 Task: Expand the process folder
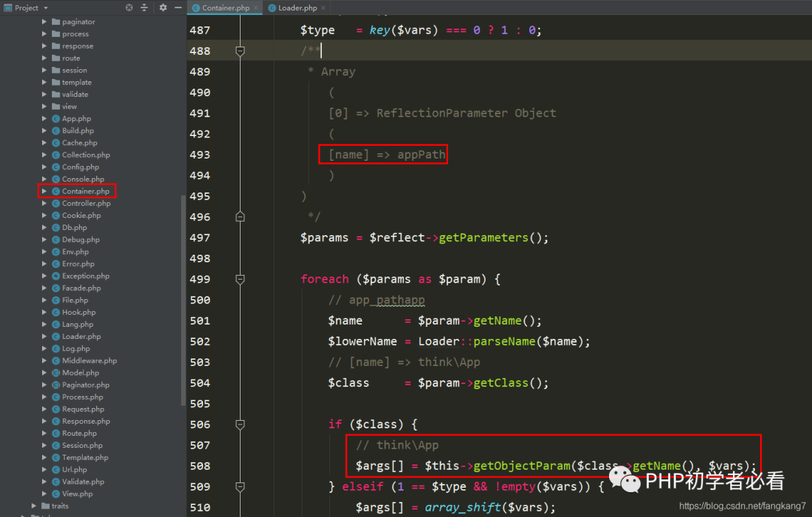coord(44,34)
